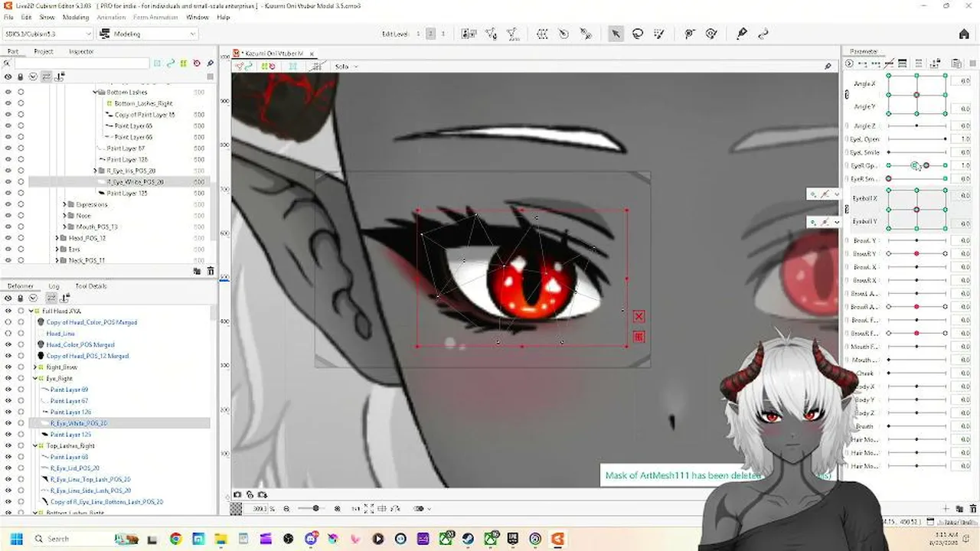This screenshot has height=551, width=980.
Task: Click the Home icon in toolbar
Action: [x=964, y=34]
